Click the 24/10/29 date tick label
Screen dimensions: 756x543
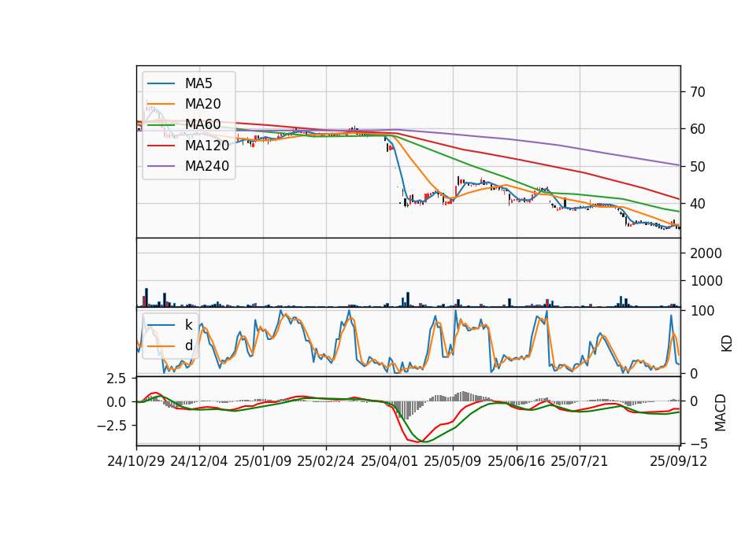[x=136, y=461]
